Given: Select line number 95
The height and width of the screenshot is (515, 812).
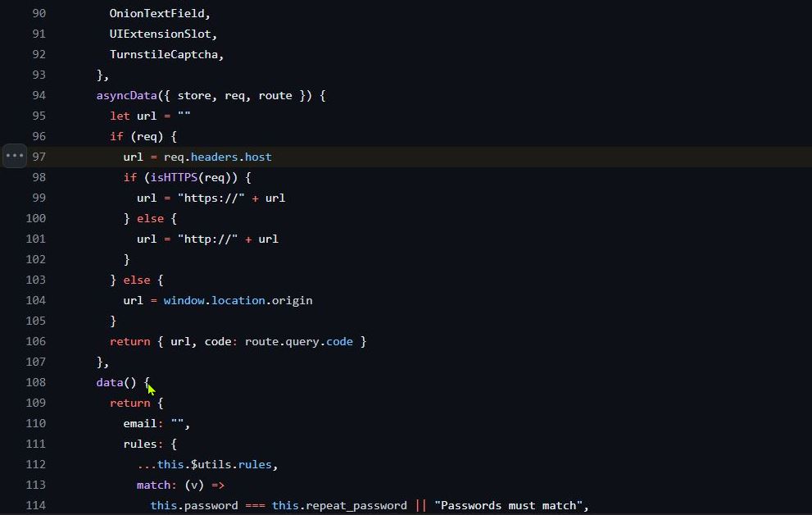Looking at the screenshot, I should point(39,116).
